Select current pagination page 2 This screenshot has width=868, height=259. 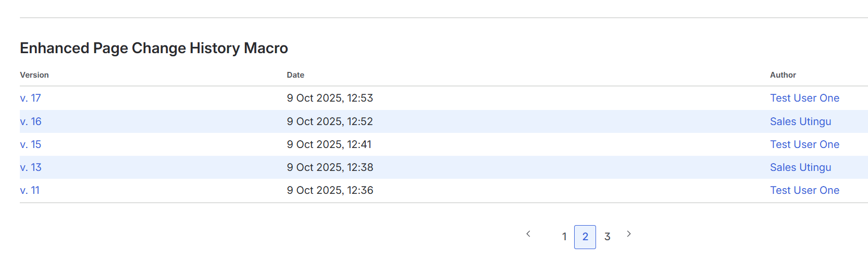pyautogui.click(x=585, y=237)
